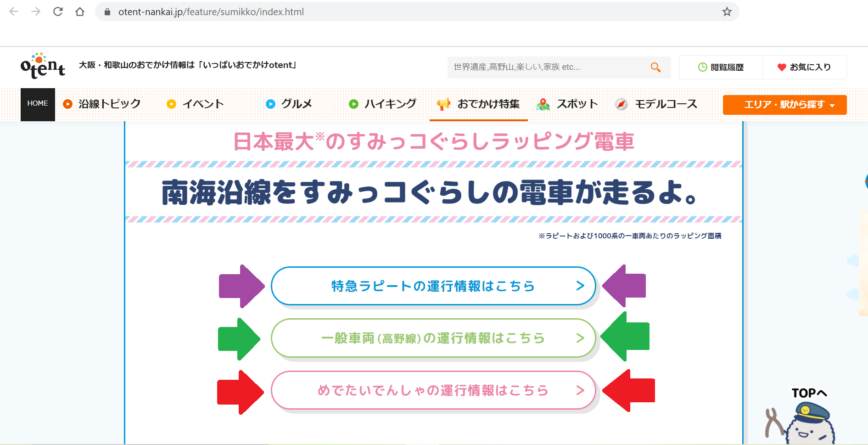Open おでかけ特集 menu item

coord(478,104)
